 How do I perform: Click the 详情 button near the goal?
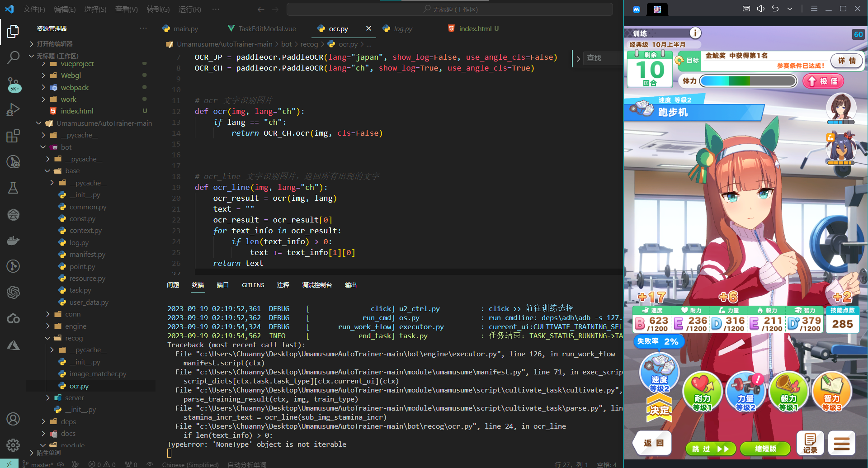coord(846,61)
